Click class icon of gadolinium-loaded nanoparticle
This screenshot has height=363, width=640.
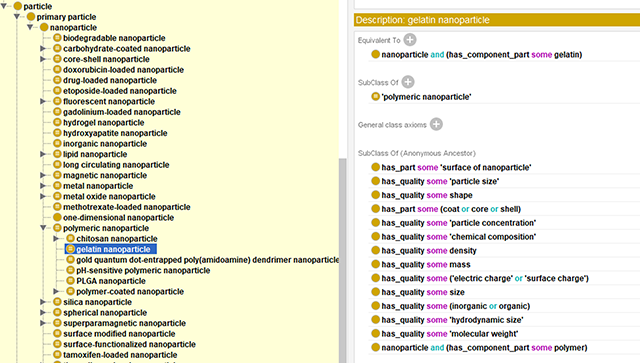click(57, 112)
